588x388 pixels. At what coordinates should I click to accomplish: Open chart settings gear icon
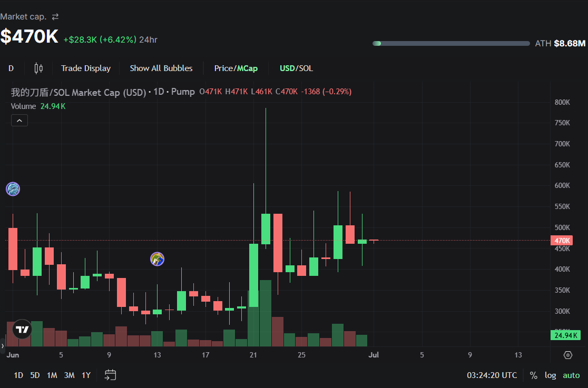(568, 355)
